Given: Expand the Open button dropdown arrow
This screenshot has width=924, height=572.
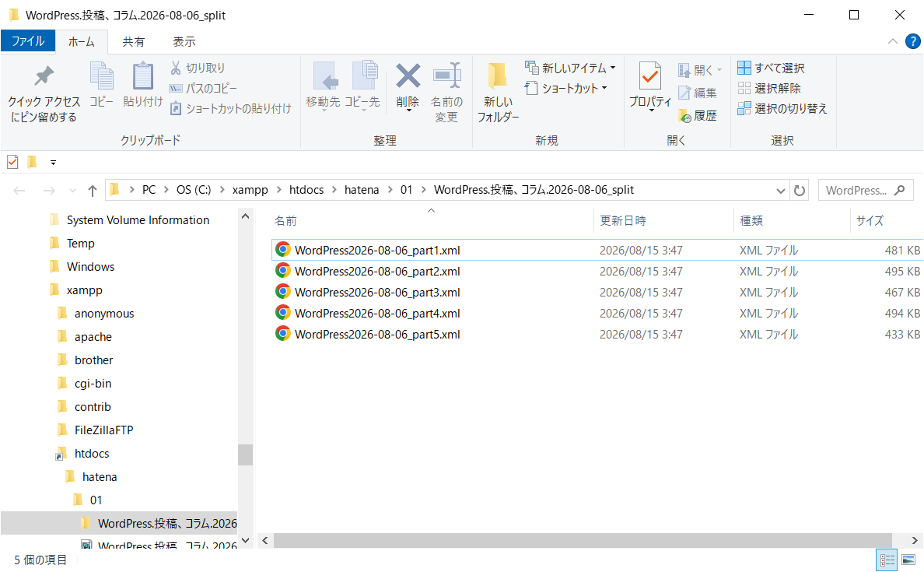Looking at the screenshot, I should (x=719, y=70).
